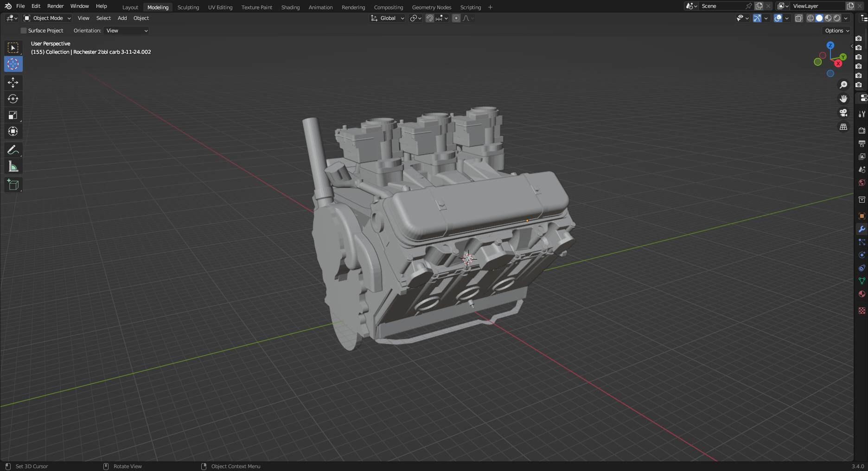
Task: Open the overlays options dropdown
Action: 787,18
